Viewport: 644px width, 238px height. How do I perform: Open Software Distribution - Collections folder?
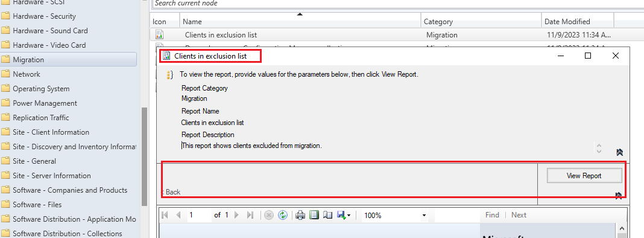(68, 234)
